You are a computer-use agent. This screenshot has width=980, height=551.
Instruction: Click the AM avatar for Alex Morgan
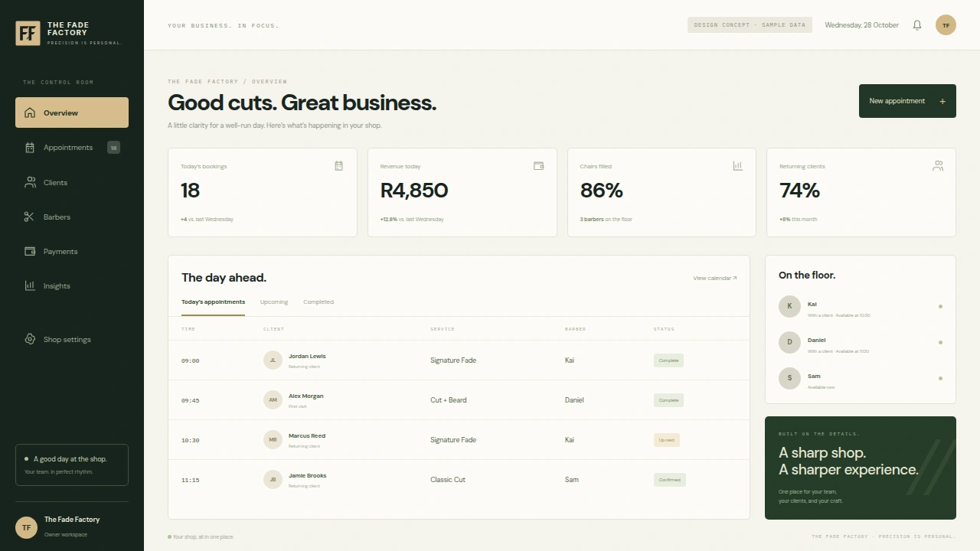tap(273, 400)
